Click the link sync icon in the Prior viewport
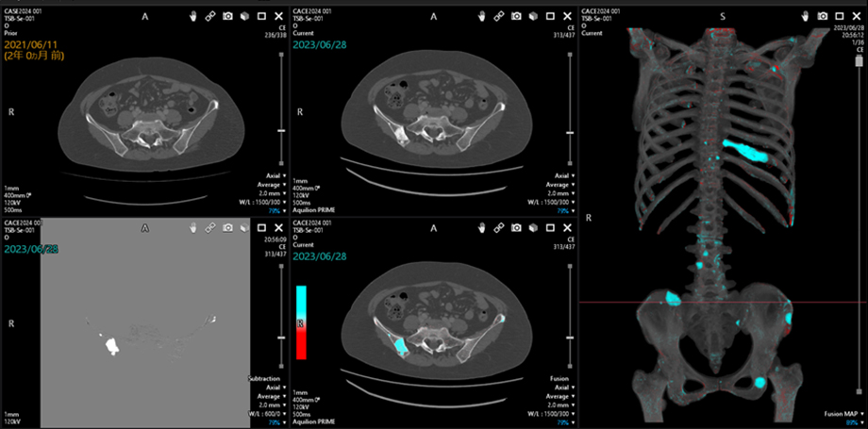This screenshot has height=429, width=868. point(211,17)
